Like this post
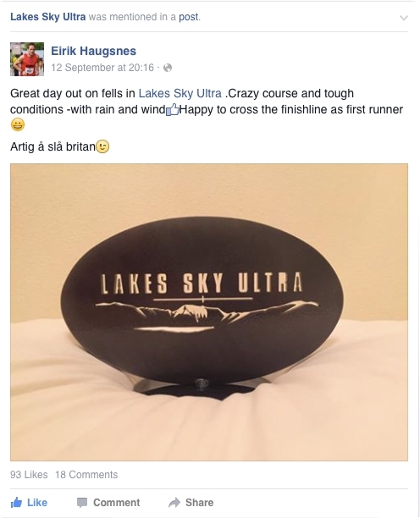This screenshot has width=420, height=518. (29, 503)
